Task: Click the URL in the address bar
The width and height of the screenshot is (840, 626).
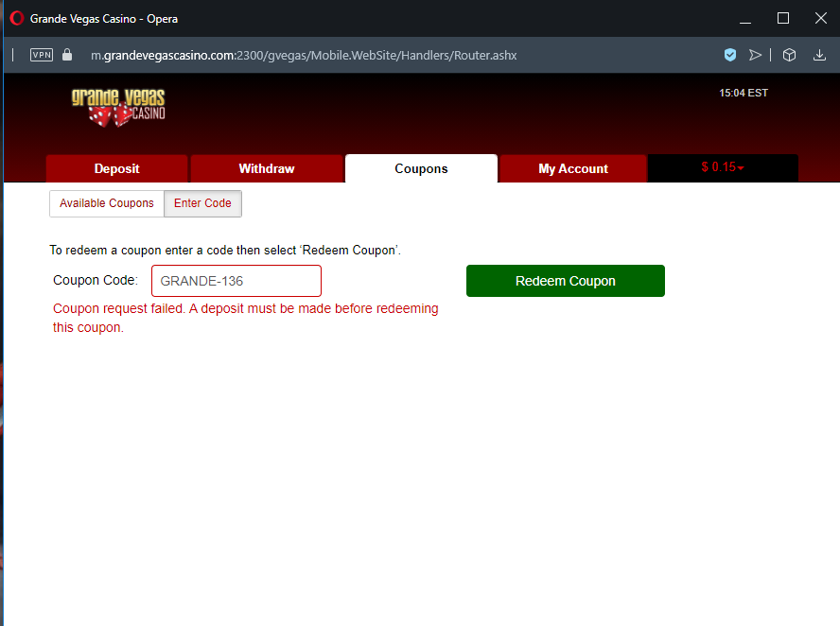Action: pos(303,55)
